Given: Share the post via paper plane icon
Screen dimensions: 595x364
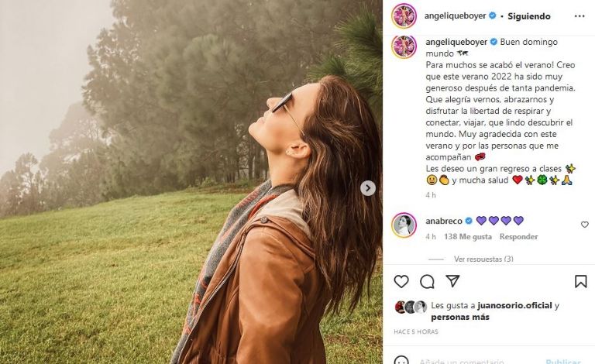Looking at the screenshot, I should (x=452, y=281).
